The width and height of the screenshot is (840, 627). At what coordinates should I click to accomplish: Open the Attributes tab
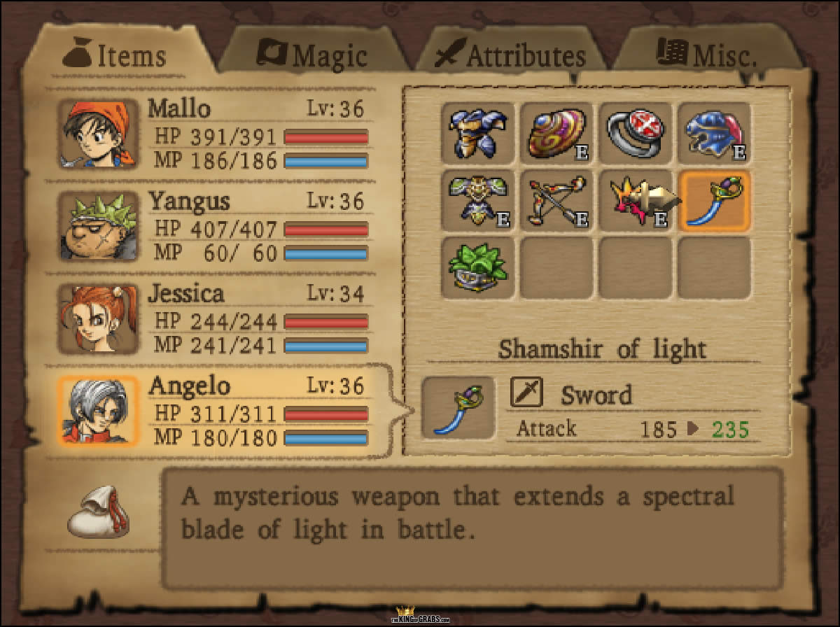(x=510, y=56)
